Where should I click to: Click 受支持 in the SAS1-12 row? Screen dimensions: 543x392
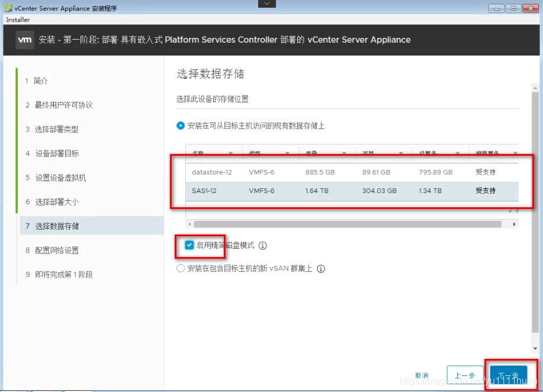[486, 191]
